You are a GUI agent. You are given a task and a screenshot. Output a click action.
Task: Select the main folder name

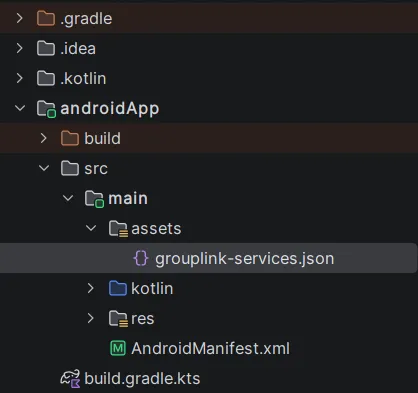(x=128, y=199)
